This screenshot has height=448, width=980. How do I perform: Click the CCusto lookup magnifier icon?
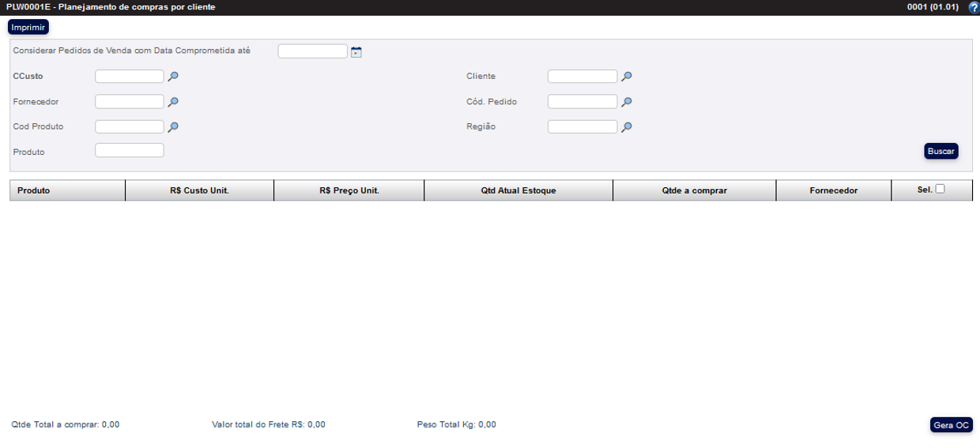click(x=173, y=77)
